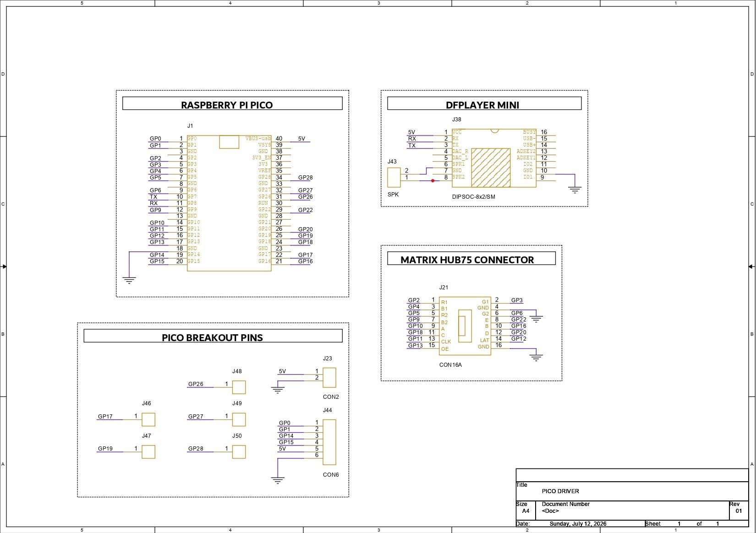Select the DAC_L pin name
The width and height of the screenshot is (756, 533).
click(460, 158)
